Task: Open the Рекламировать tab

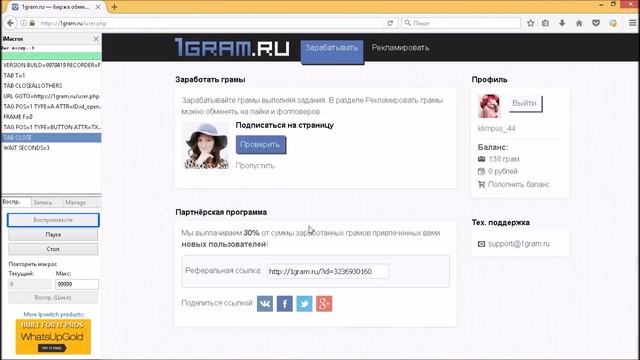Action: (x=400, y=48)
